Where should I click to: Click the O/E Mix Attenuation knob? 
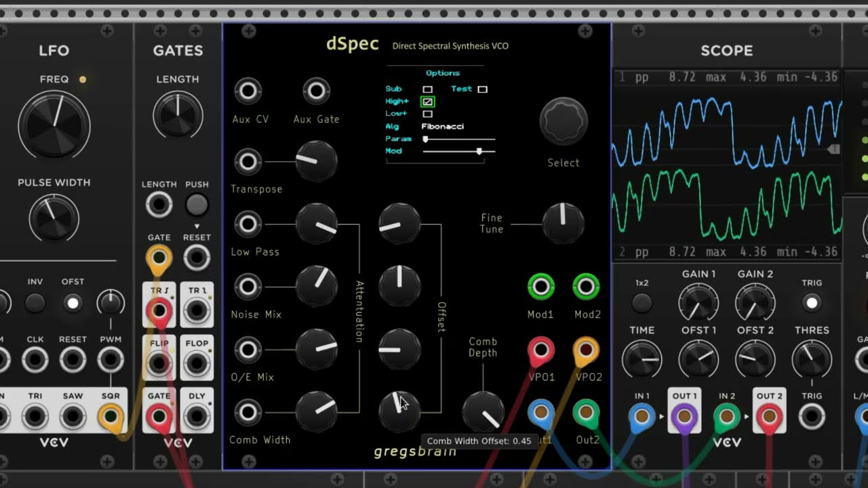(x=317, y=350)
